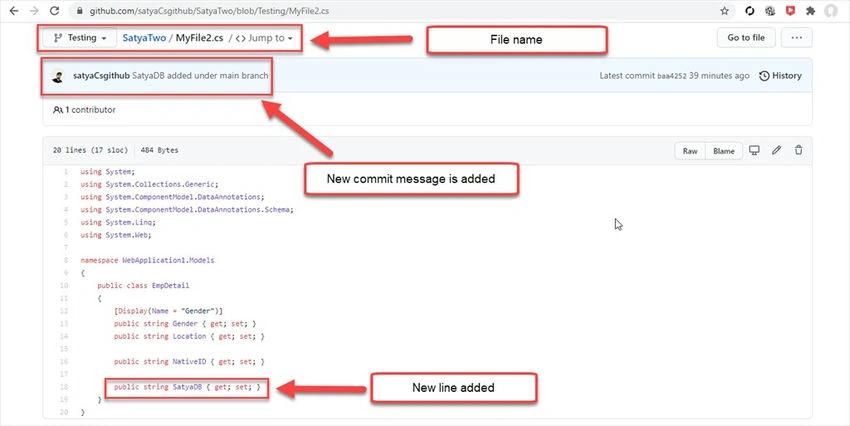850x426 pixels.
Task: Click the 'using System.ComponentModel.DataAnnotations.Schema;' line
Action: click(x=187, y=210)
